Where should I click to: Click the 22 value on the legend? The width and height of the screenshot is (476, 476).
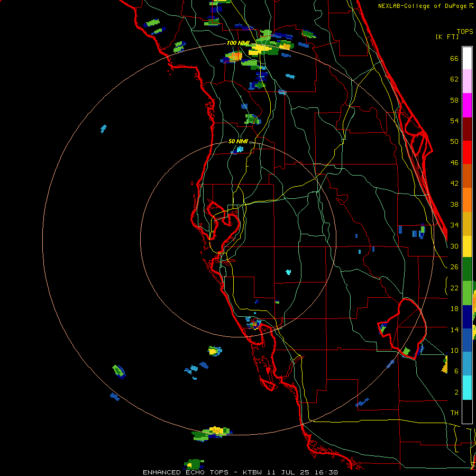point(454,288)
